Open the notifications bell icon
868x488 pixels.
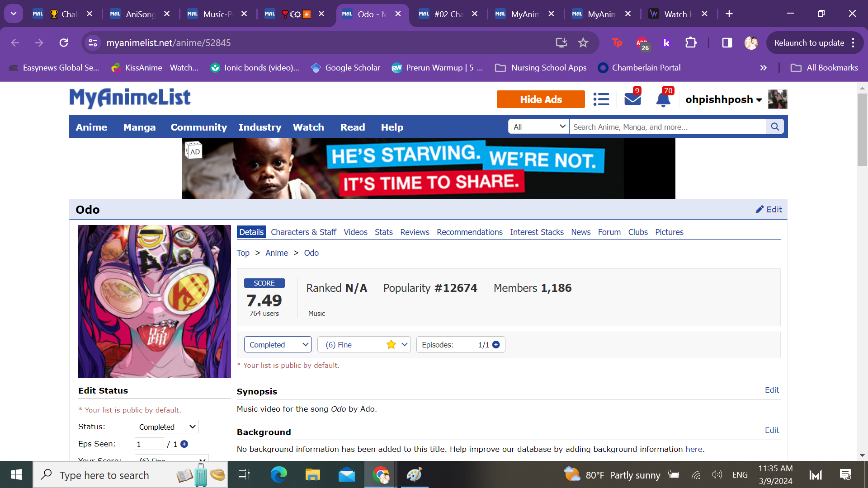point(663,99)
